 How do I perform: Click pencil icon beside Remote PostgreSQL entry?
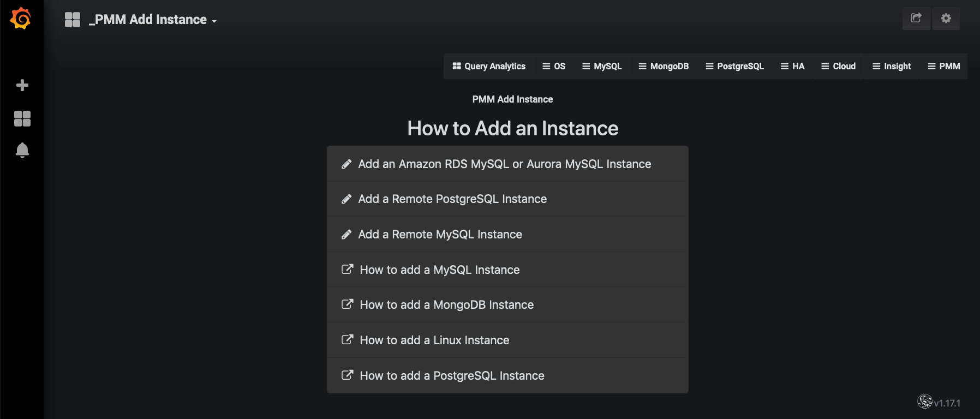tap(346, 199)
